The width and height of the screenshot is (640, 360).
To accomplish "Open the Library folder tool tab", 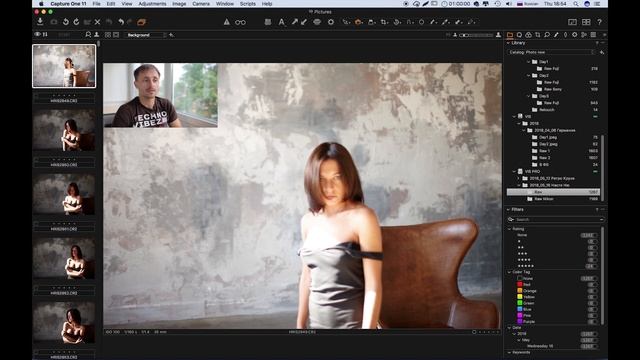I will [x=510, y=35].
